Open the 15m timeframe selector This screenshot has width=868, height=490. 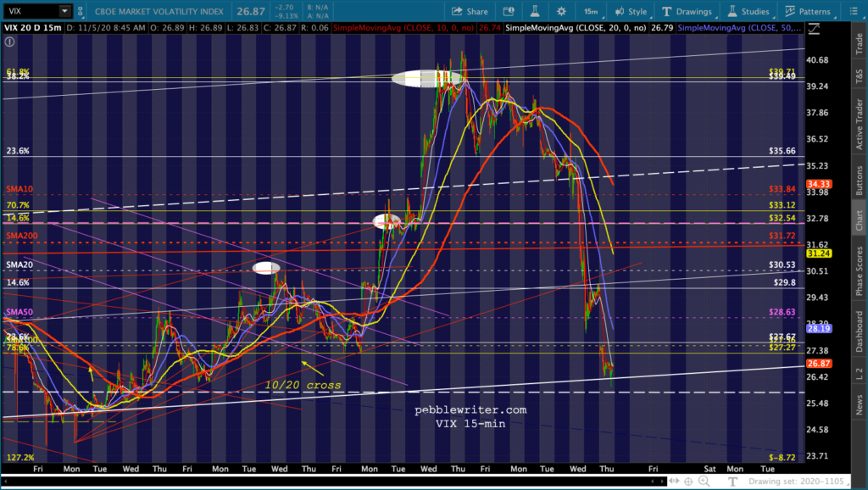(x=591, y=11)
